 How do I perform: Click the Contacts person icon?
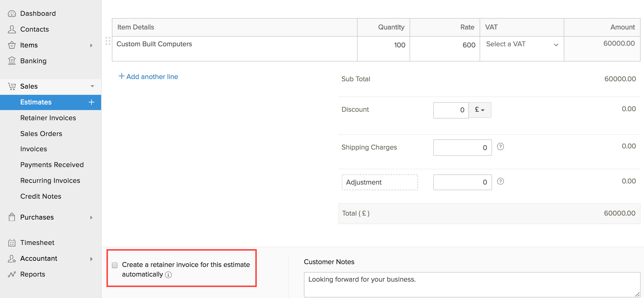12,29
